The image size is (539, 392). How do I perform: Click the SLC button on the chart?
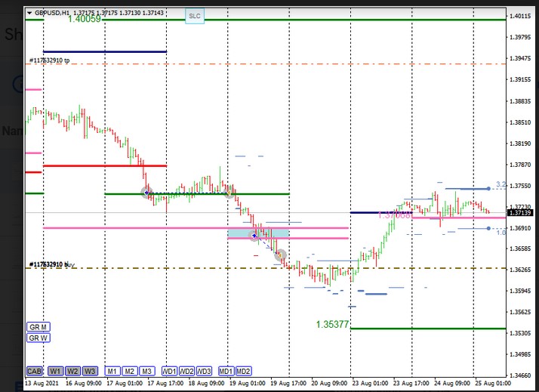194,16
